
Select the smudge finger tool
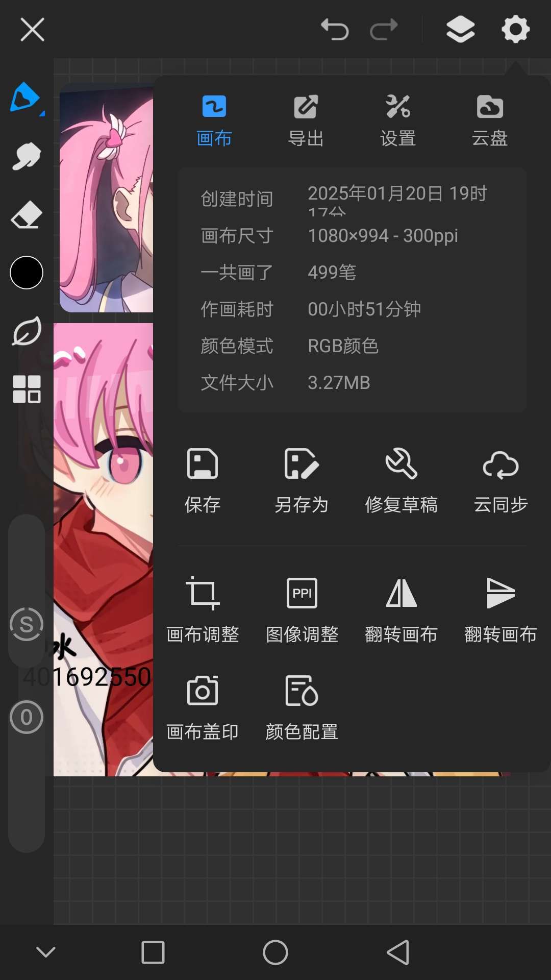[27, 156]
